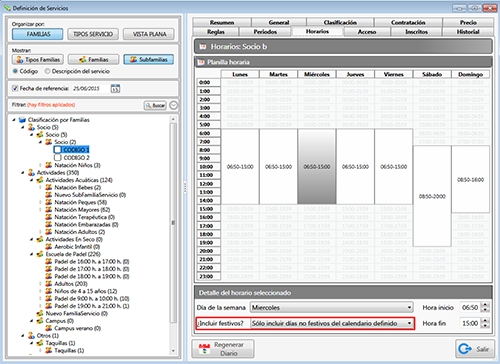Switch to the Periodos tab
Image resolution: width=500 pixels, height=364 pixels.
pos(265,32)
